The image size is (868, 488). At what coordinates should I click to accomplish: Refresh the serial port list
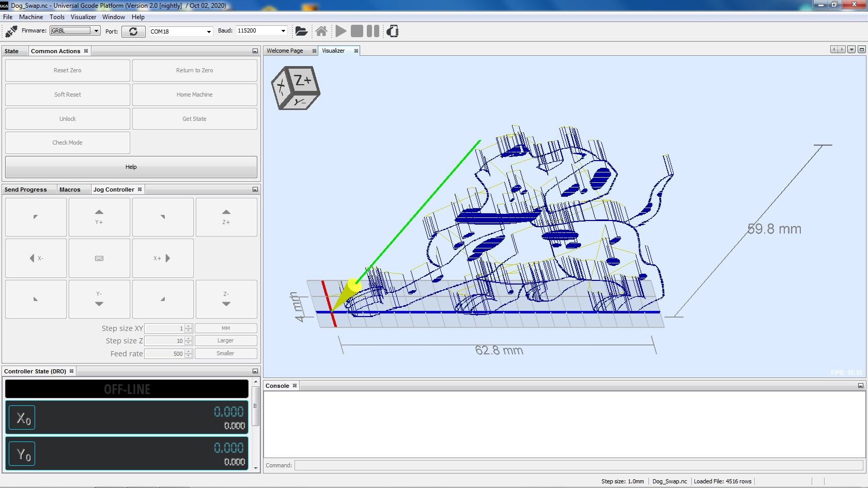(133, 32)
